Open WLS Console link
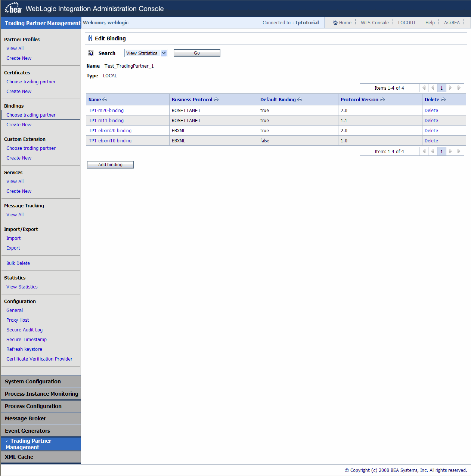 (375, 23)
